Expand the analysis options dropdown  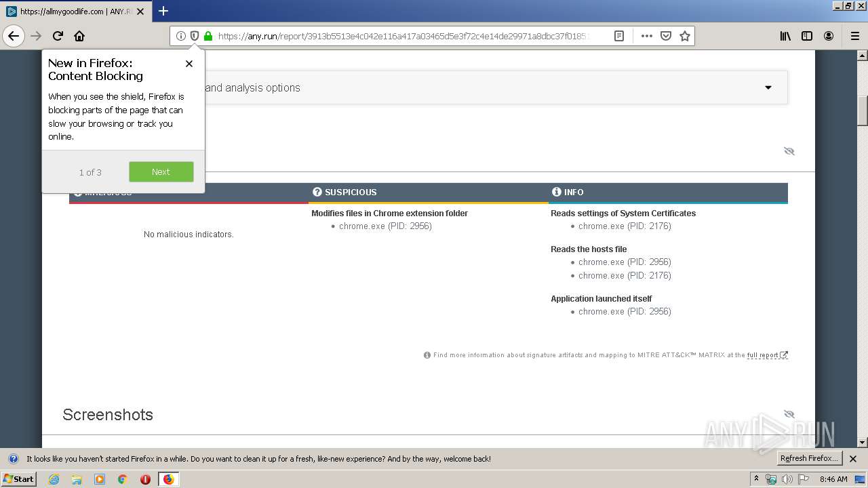[768, 87]
